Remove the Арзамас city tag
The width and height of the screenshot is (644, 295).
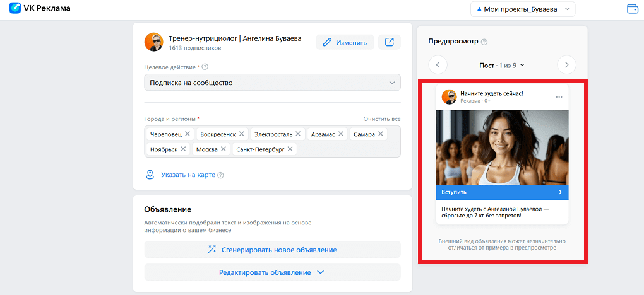(x=341, y=134)
